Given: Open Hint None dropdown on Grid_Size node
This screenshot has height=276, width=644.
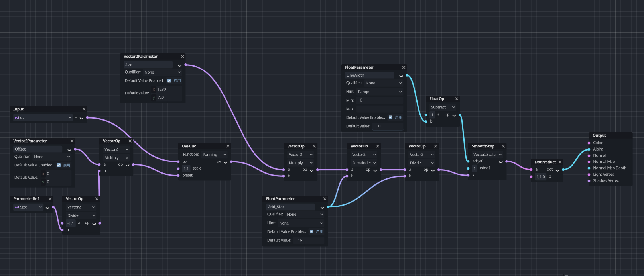Looking at the screenshot, I should (x=301, y=223).
